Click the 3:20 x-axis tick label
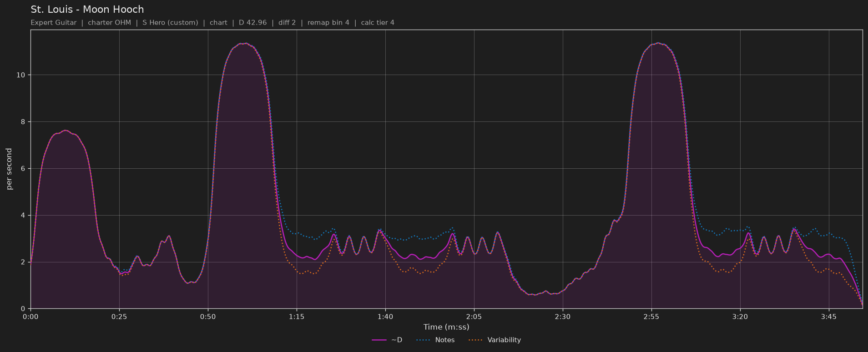This screenshot has width=868, height=352. coord(740,317)
